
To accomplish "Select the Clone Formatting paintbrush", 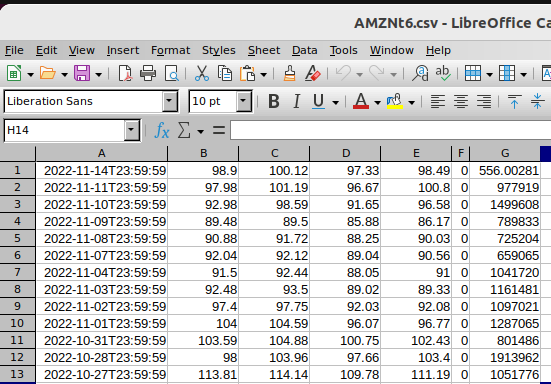I will click(289, 74).
